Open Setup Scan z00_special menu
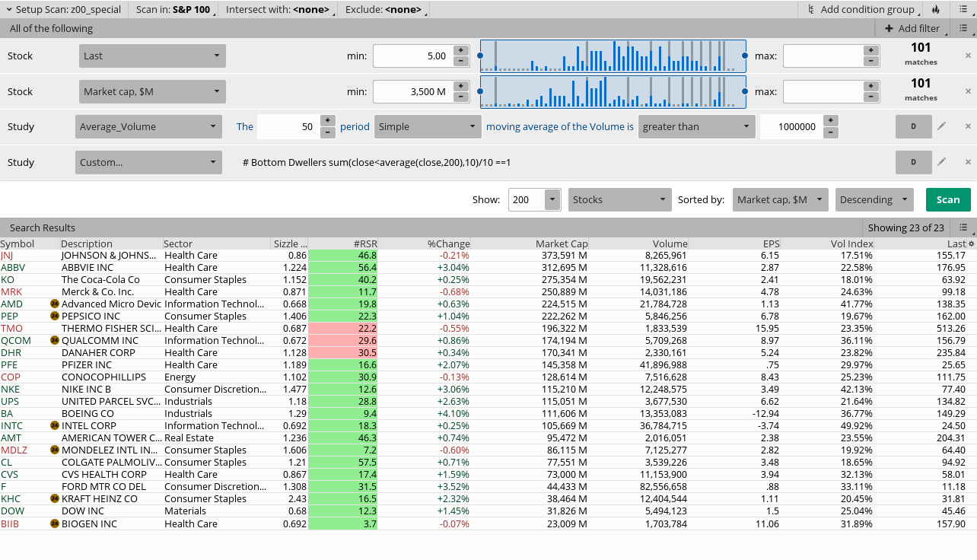This screenshot has height=560, width=977. click(62, 9)
